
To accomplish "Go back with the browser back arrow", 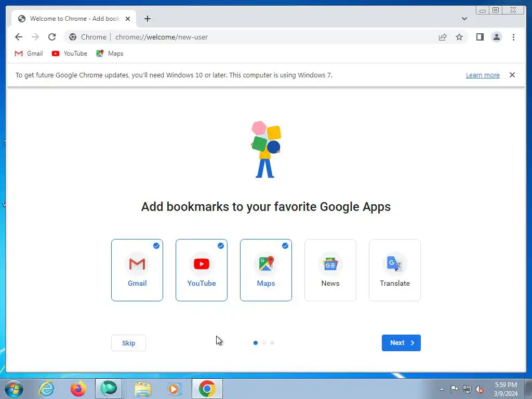I will pyautogui.click(x=19, y=37).
